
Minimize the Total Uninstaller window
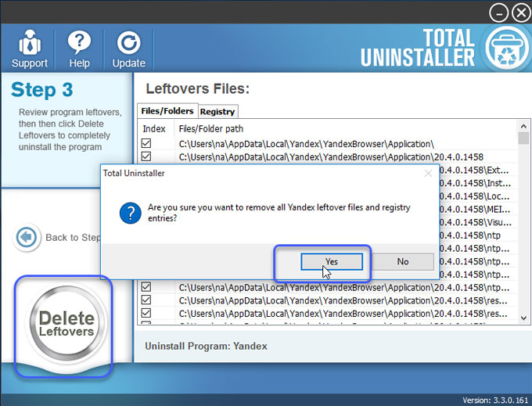point(498,13)
